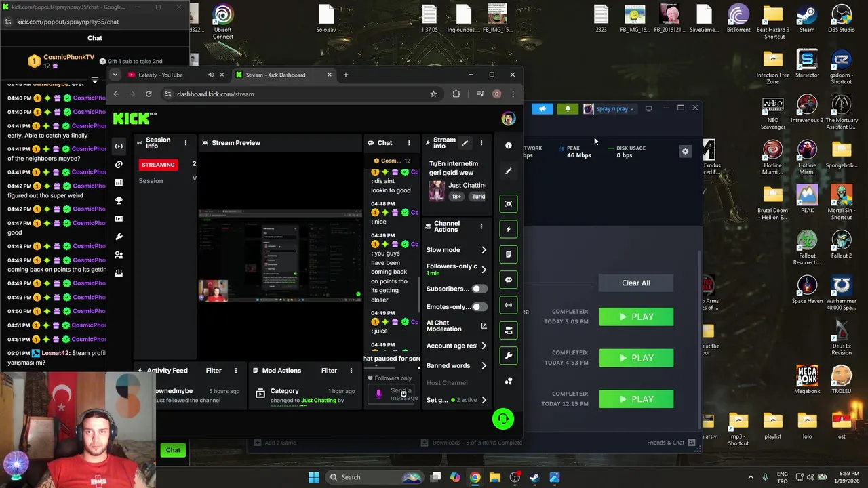This screenshot has height=488, width=868.
Task: Click Filter in the Activity Feed panel
Action: (x=214, y=371)
